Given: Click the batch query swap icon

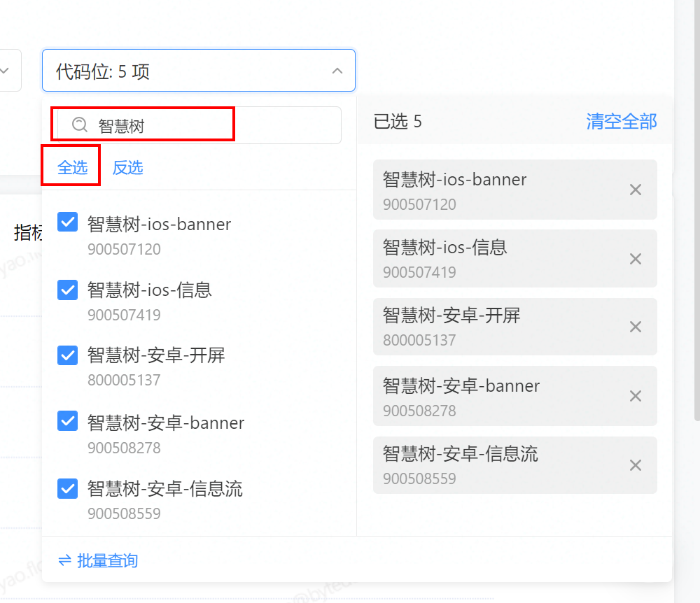Looking at the screenshot, I should coord(64,560).
